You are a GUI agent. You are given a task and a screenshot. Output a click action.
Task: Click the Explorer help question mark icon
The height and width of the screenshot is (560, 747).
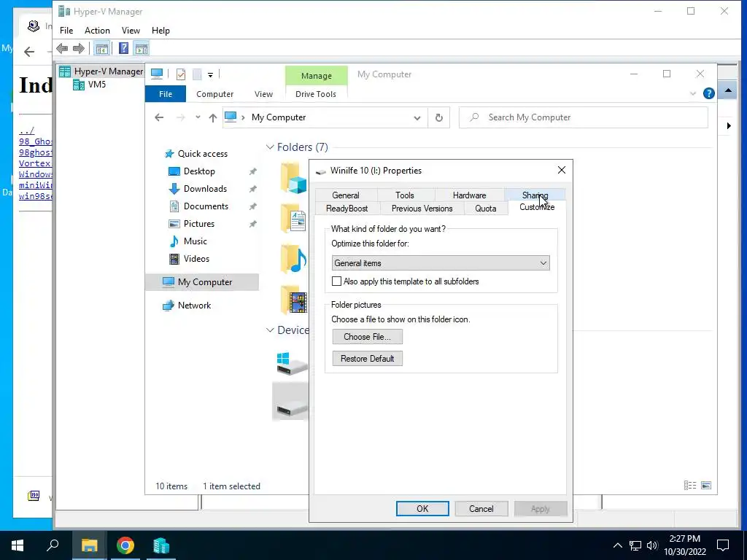point(709,93)
